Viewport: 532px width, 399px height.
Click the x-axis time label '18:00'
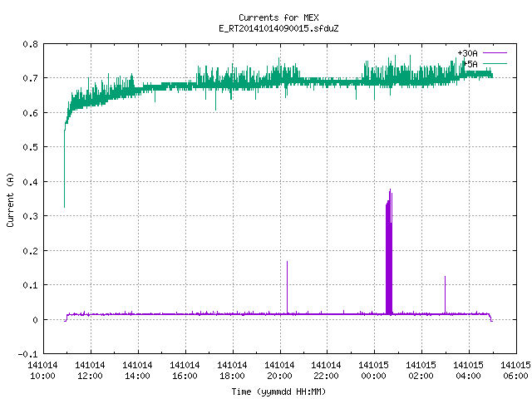(232, 376)
